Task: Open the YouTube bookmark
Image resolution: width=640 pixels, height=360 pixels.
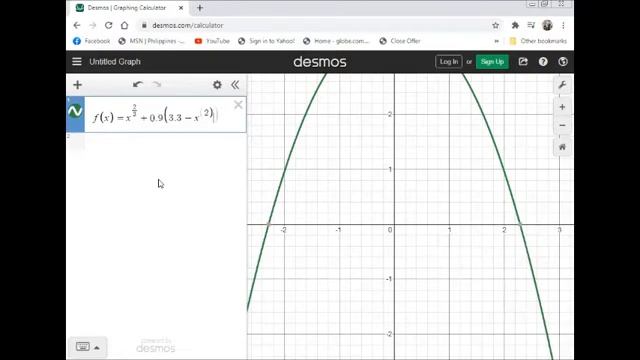Action: point(212,41)
